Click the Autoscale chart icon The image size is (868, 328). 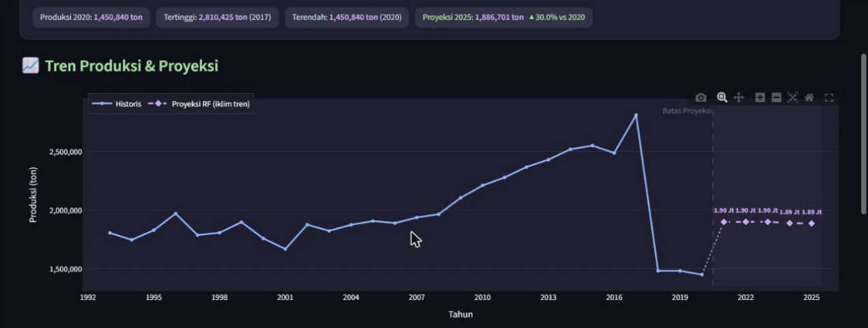(793, 98)
